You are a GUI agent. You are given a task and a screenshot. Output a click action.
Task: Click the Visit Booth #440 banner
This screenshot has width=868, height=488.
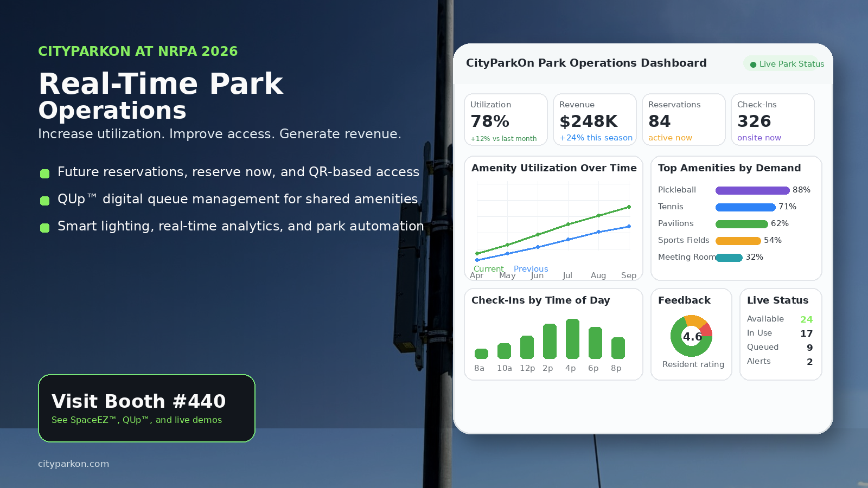(x=146, y=408)
